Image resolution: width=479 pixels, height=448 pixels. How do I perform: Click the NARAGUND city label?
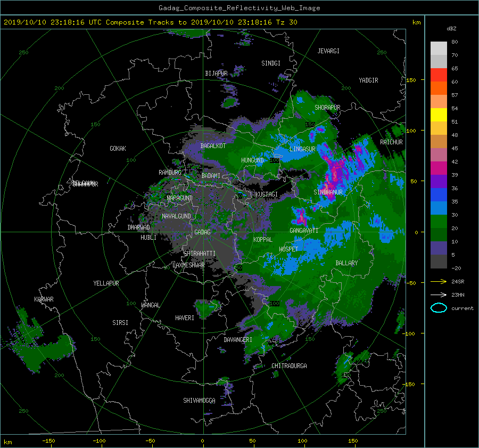click(x=180, y=198)
